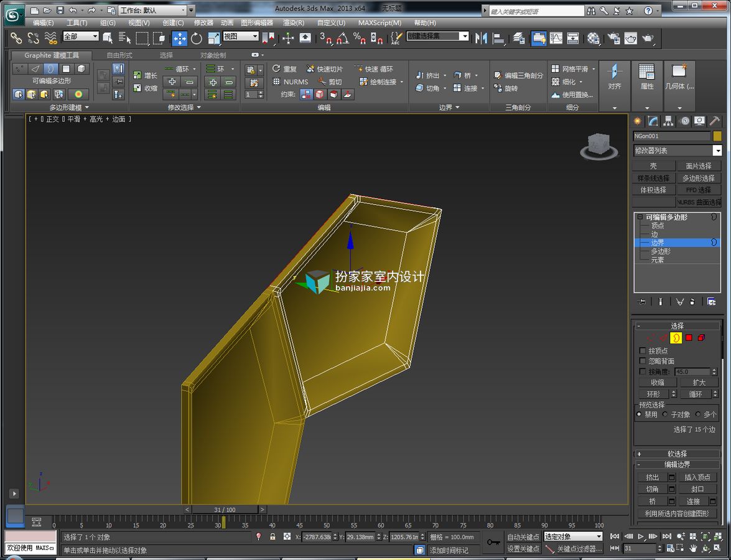
Task: Click the Pan View hand icon
Action: [x=693, y=548]
